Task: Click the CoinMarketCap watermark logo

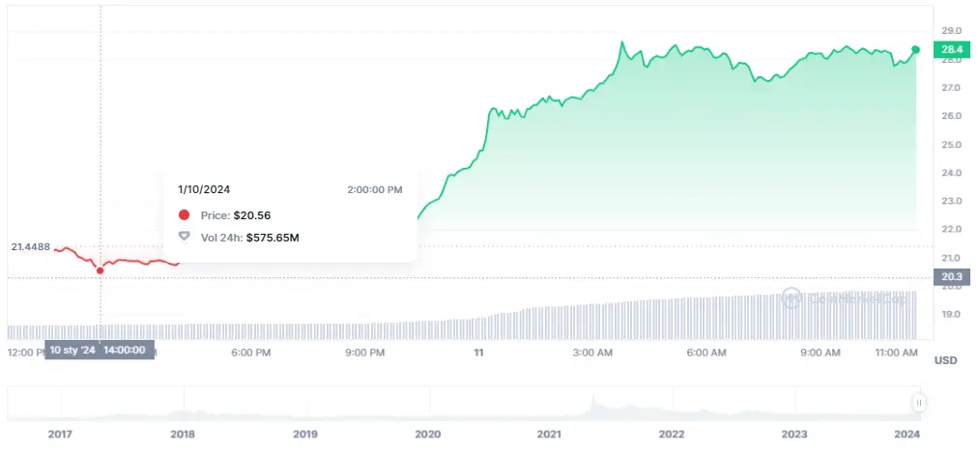Action: (x=793, y=298)
